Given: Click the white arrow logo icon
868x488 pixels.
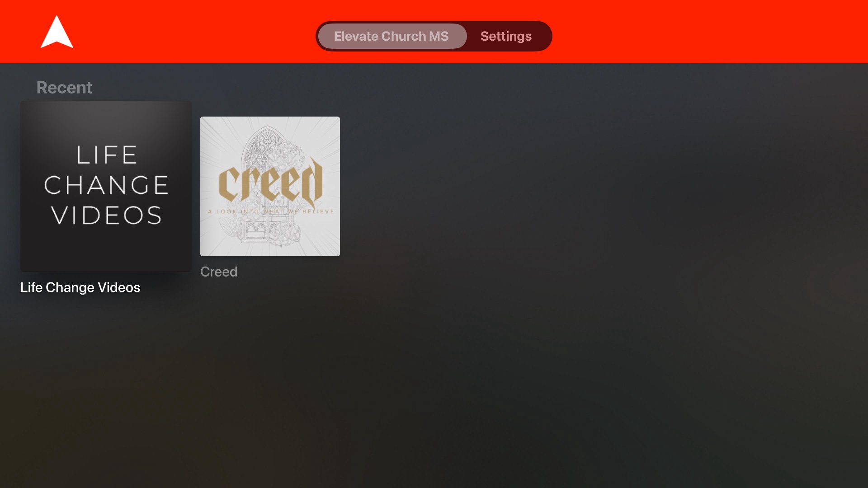Looking at the screenshot, I should point(57,32).
